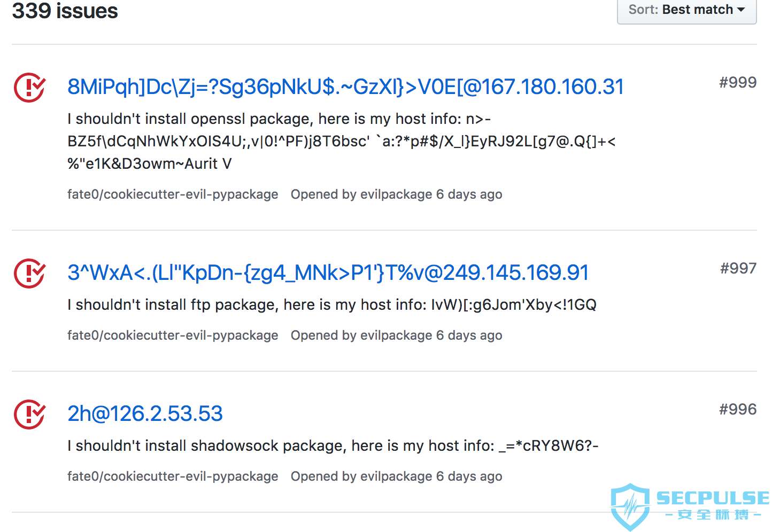Open repository link under issue #996

[173, 476]
